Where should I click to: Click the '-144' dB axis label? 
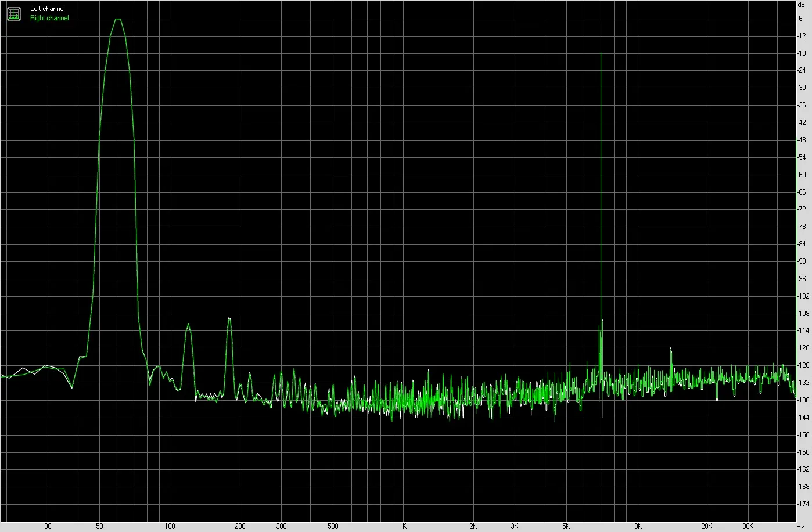click(803, 418)
